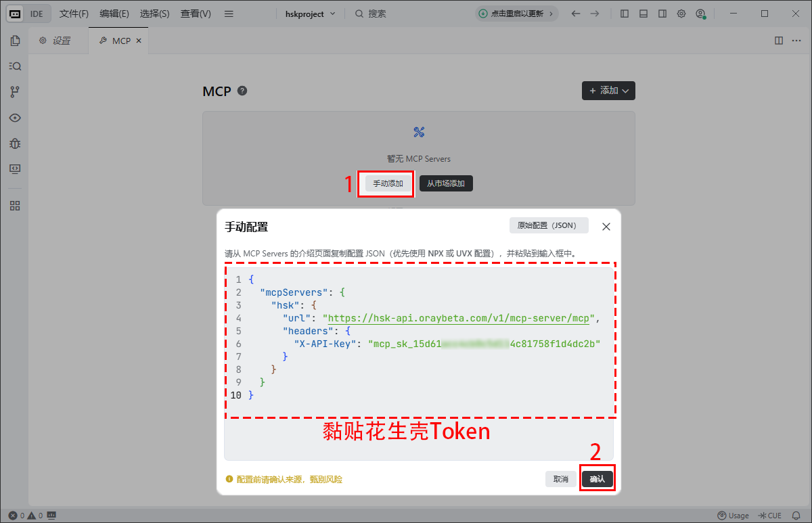
Task: Toggle the bottom panel layout
Action: point(644,14)
